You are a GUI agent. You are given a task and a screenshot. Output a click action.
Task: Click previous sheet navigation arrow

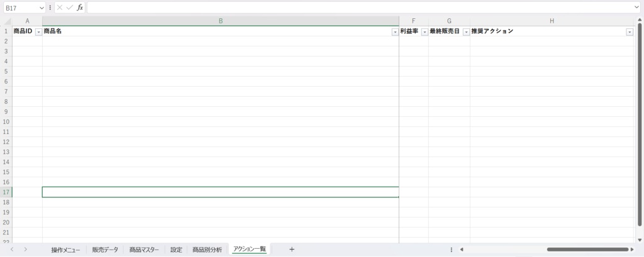[12, 249]
